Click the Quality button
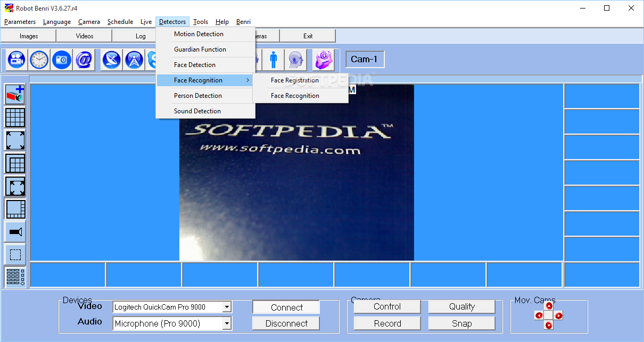This screenshot has height=342, width=644. [x=462, y=307]
